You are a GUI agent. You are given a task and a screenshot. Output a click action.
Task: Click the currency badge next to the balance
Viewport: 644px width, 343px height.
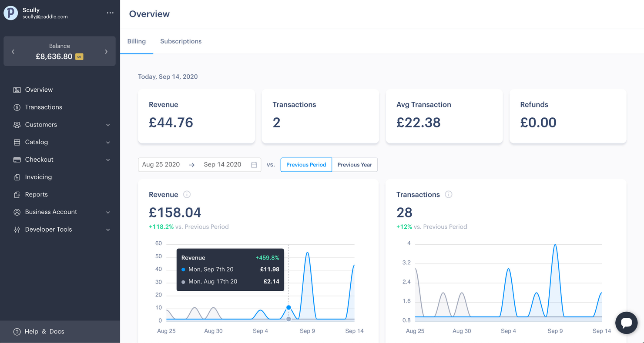[79, 57]
